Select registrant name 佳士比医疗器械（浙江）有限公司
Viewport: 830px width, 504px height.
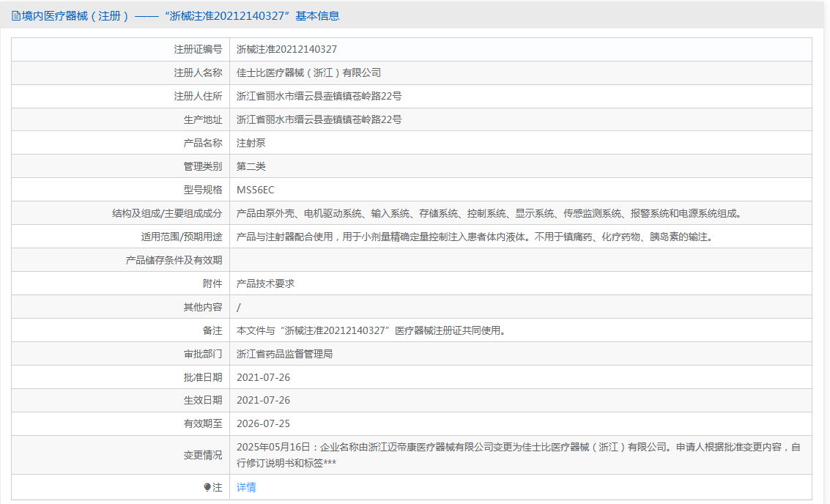click(308, 73)
